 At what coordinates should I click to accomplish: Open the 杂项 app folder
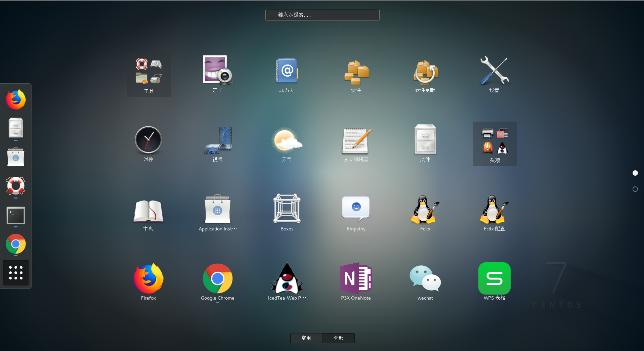494,144
